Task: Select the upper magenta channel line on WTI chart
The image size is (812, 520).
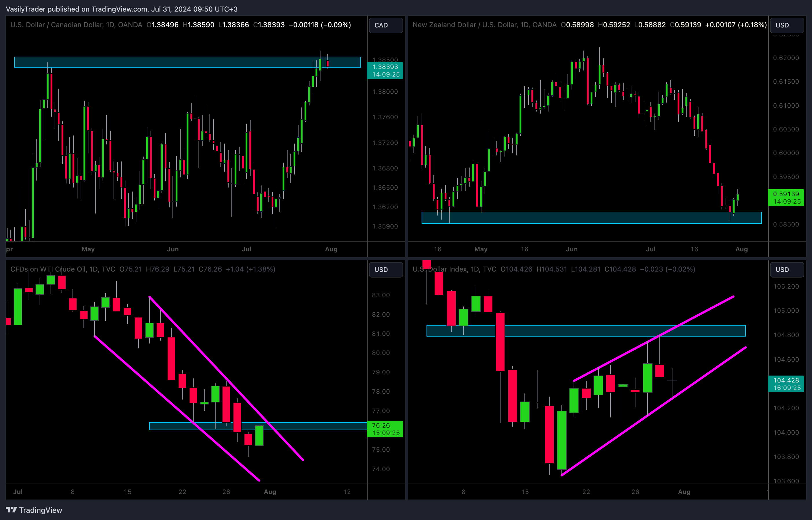Action: click(226, 378)
